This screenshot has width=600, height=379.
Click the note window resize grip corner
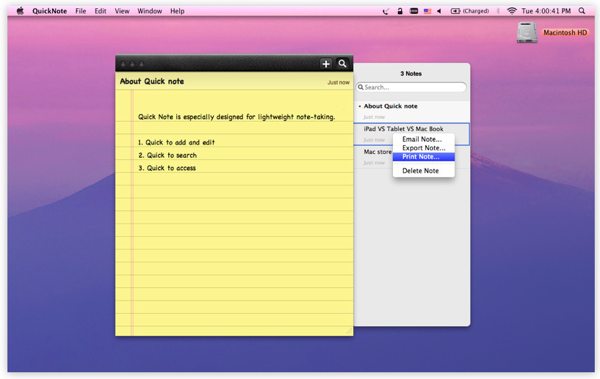pyautogui.click(x=349, y=331)
